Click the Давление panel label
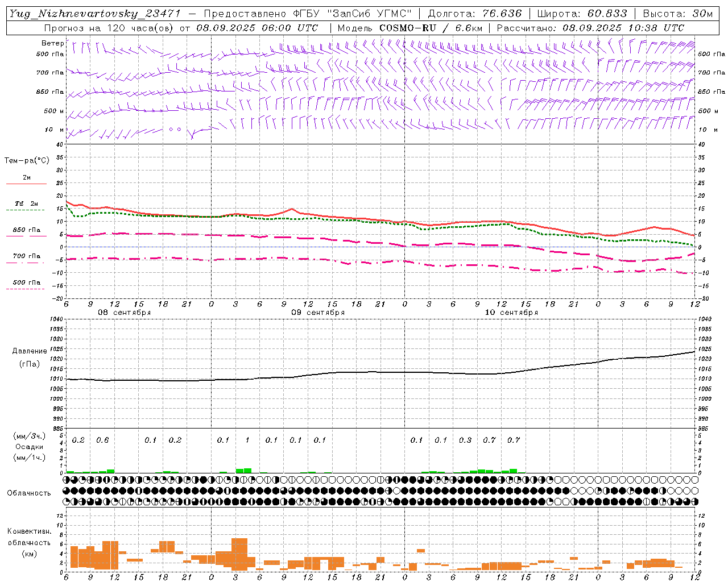 click(x=30, y=351)
